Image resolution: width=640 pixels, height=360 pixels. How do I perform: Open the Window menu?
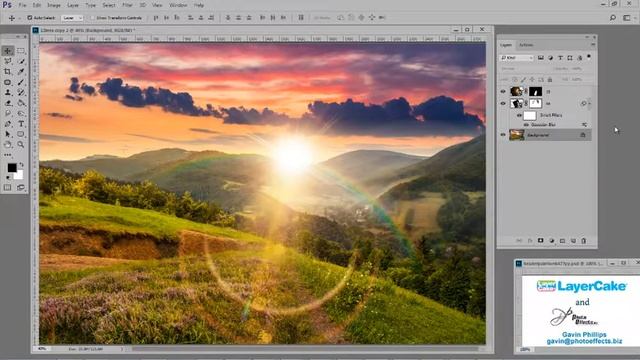point(178,5)
